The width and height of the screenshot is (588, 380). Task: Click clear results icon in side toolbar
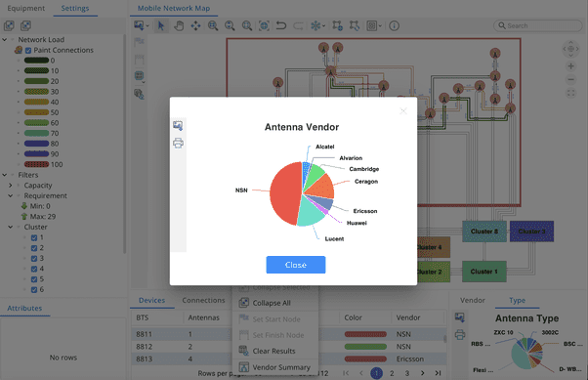tap(139, 94)
